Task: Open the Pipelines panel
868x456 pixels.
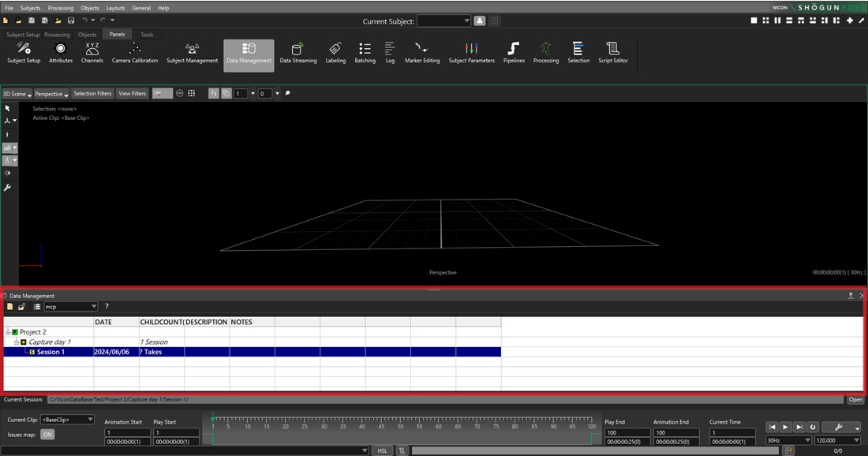Action: (x=514, y=53)
